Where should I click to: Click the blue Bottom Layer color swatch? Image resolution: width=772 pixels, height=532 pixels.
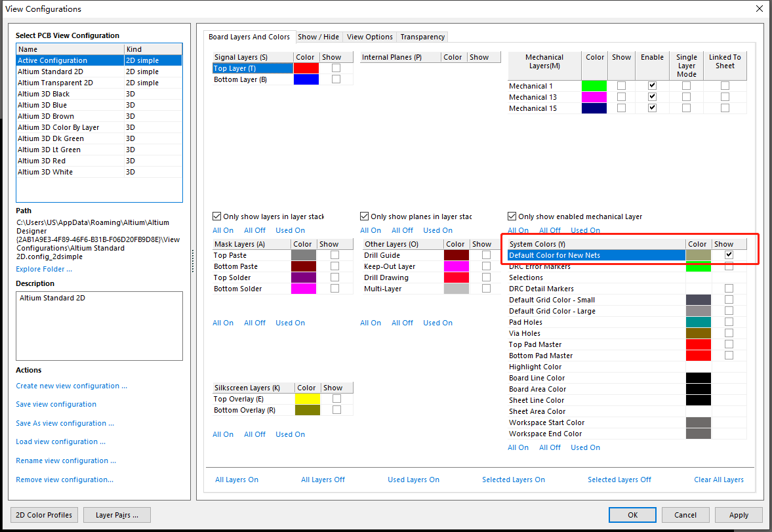pos(306,79)
